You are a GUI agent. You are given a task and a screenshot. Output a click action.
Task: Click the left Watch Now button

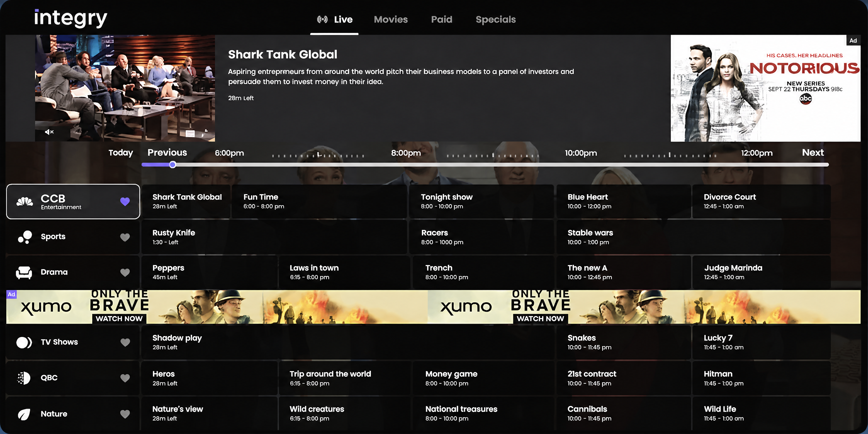point(119,318)
